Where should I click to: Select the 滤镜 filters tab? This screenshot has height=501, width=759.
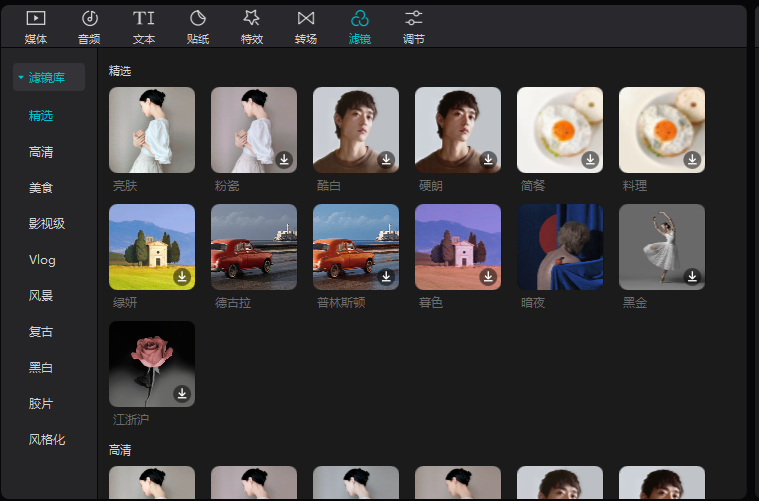tap(360, 28)
